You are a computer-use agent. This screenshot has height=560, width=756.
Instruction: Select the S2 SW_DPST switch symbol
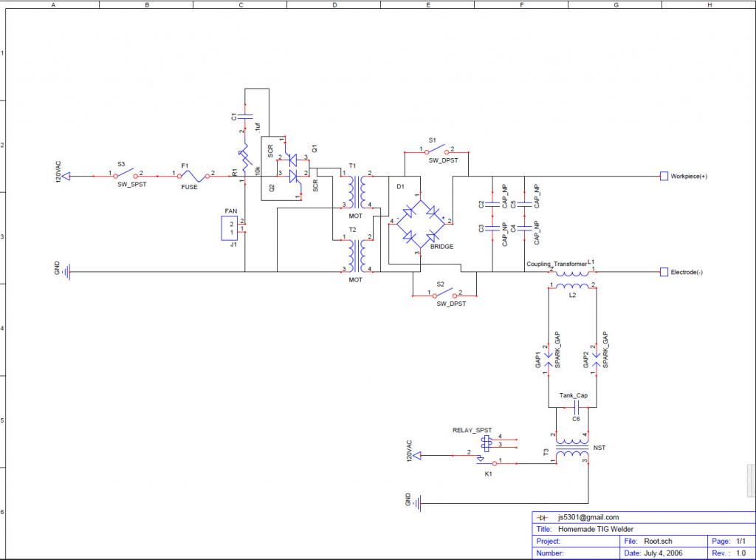click(444, 293)
